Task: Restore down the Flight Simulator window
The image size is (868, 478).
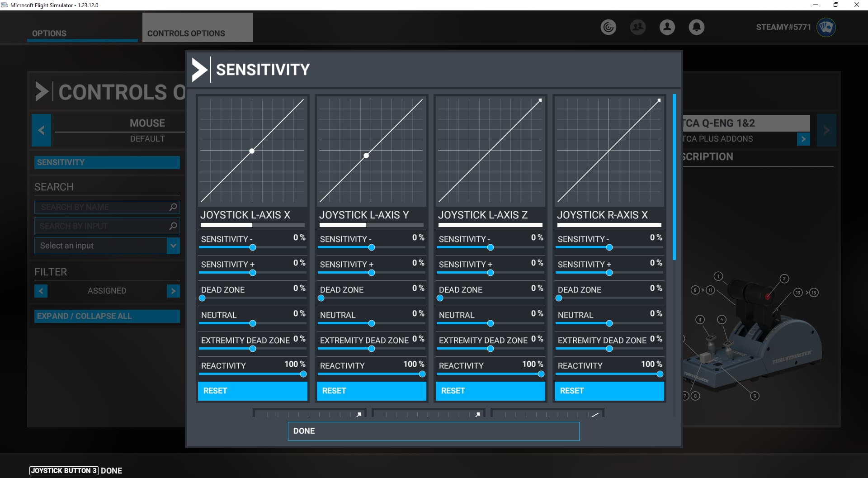Action: point(836,5)
